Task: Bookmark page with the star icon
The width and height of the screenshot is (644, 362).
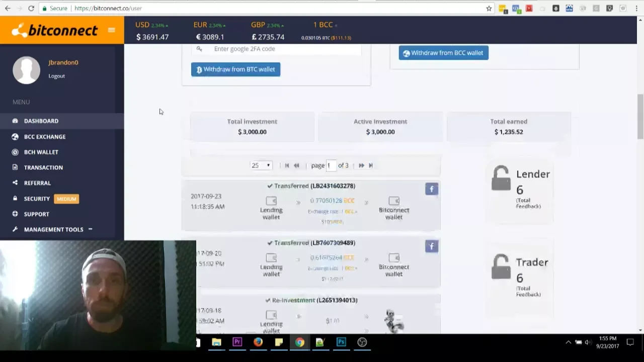Action: point(489,9)
